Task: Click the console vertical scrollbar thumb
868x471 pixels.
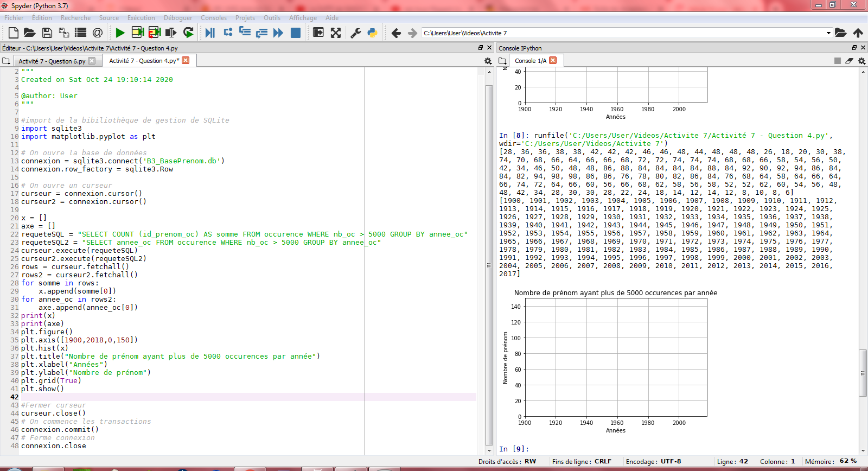Action: point(863,373)
